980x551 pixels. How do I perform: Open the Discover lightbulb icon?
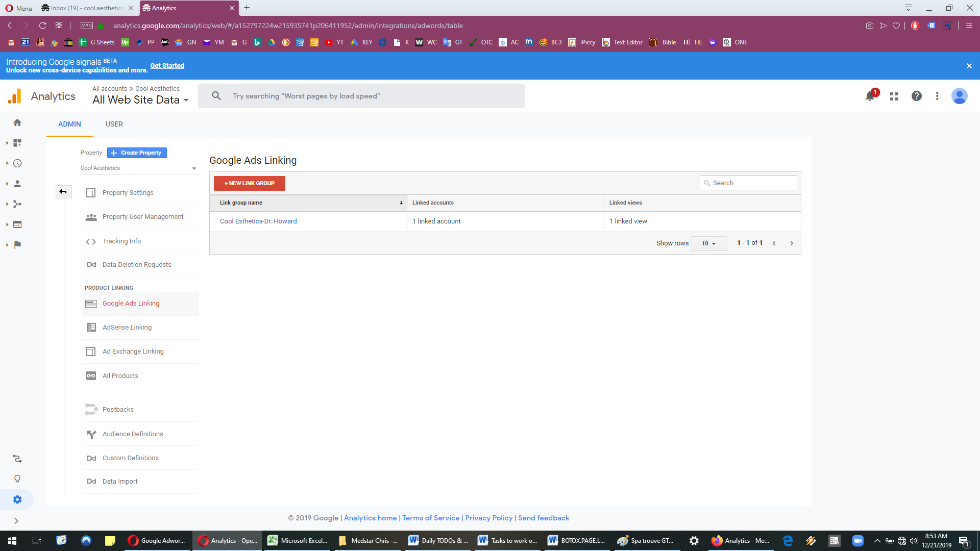coord(17,479)
